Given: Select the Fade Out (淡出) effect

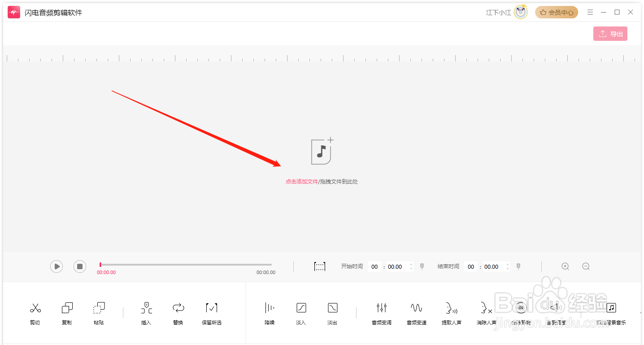Looking at the screenshot, I should (x=332, y=308).
